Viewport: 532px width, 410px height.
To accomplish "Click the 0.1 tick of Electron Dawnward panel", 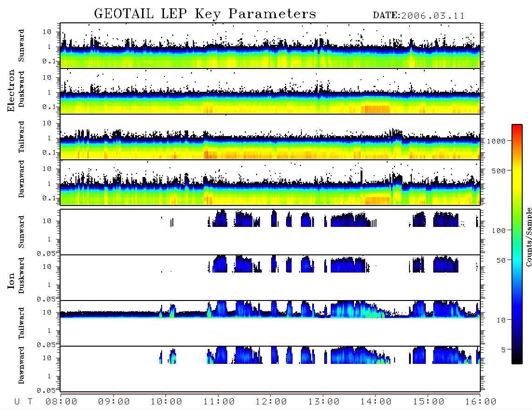I will (49, 198).
